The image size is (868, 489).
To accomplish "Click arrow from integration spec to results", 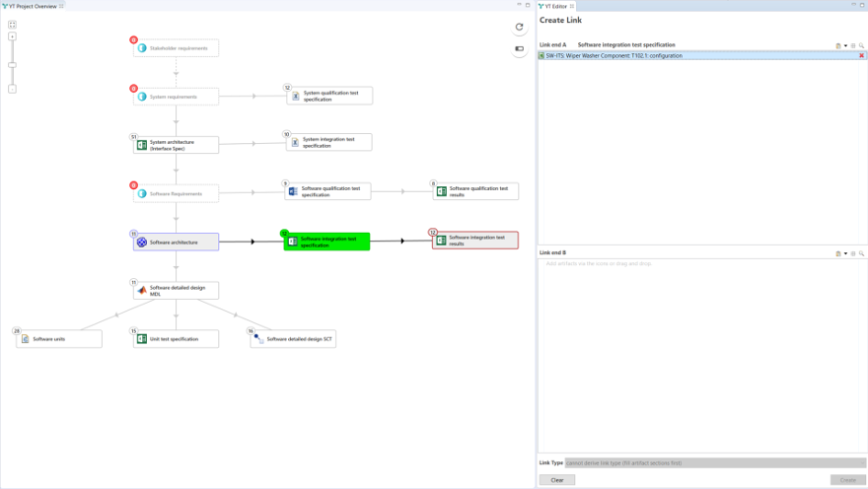I will (402, 242).
